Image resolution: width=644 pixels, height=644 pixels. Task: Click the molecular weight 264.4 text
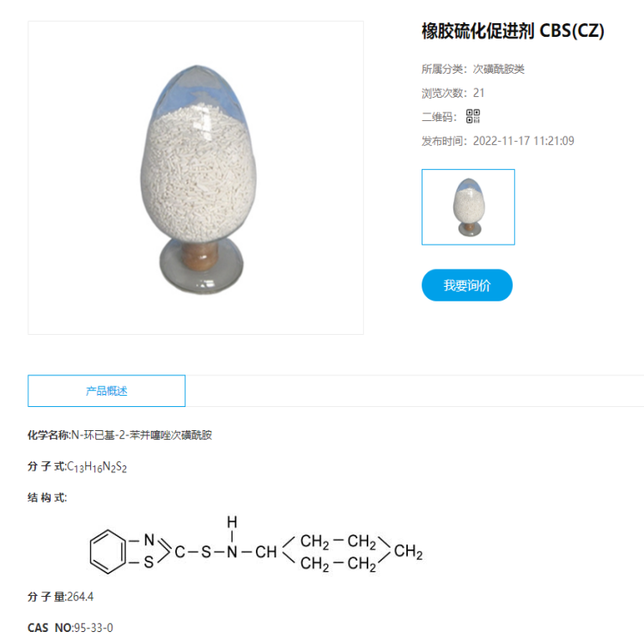click(80, 597)
